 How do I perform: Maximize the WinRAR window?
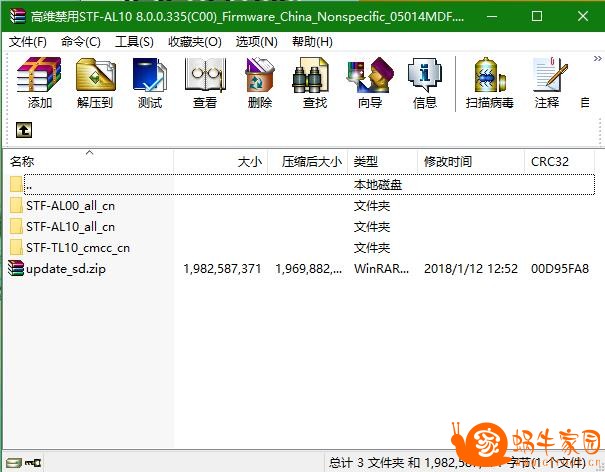(x=537, y=16)
